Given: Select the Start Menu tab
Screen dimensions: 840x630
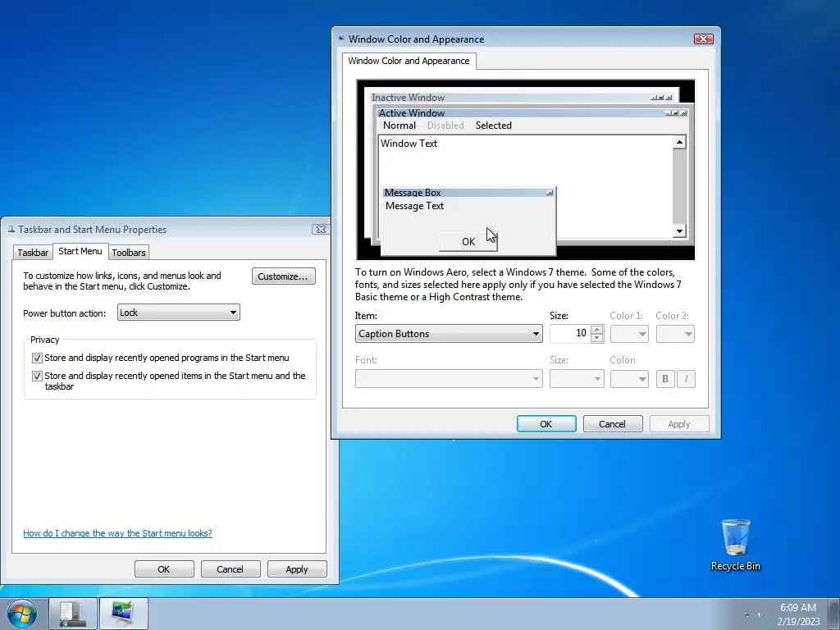Looking at the screenshot, I should 80,251.
